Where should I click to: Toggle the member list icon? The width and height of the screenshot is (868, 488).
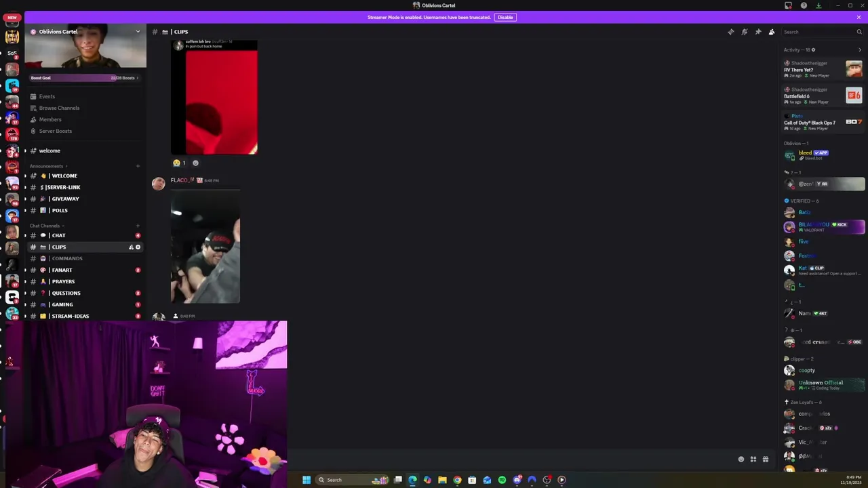pyautogui.click(x=771, y=32)
